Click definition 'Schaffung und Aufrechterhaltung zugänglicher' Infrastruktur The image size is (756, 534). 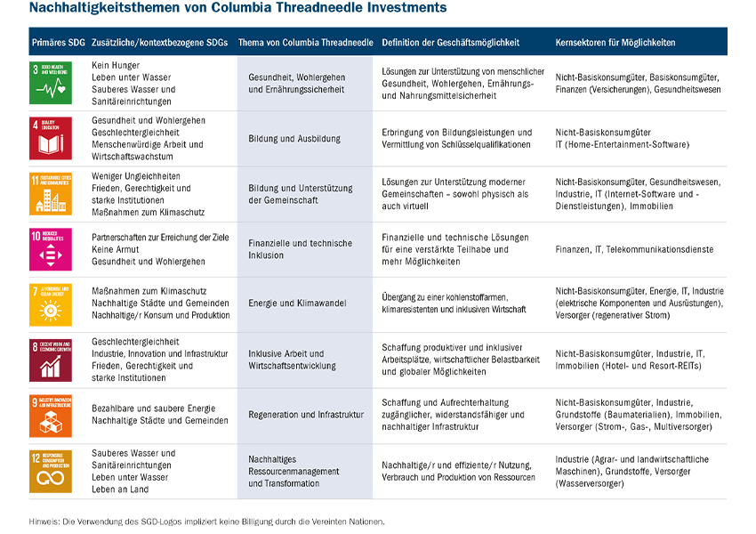tap(454, 415)
